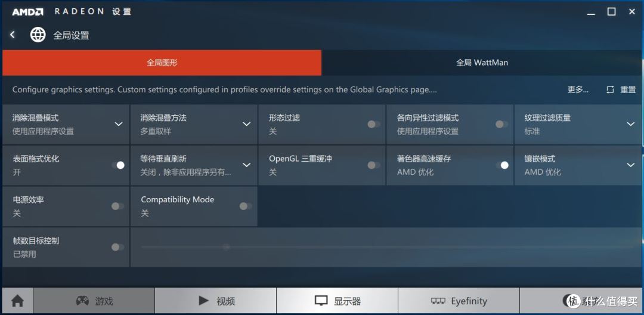
Task: Click the globe icon for global settings
Action: coord(38,35)
